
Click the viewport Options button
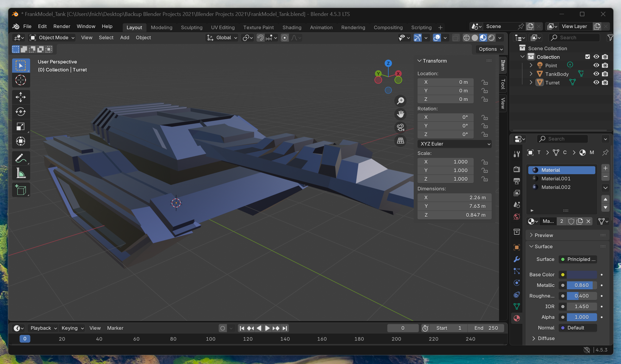[x=490, y=49]
